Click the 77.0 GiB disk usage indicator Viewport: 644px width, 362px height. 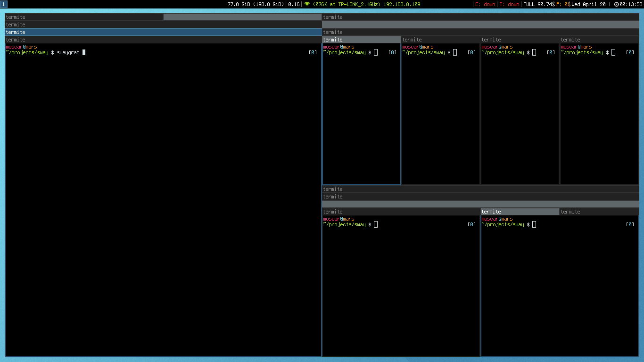click(x=256, y=4)
